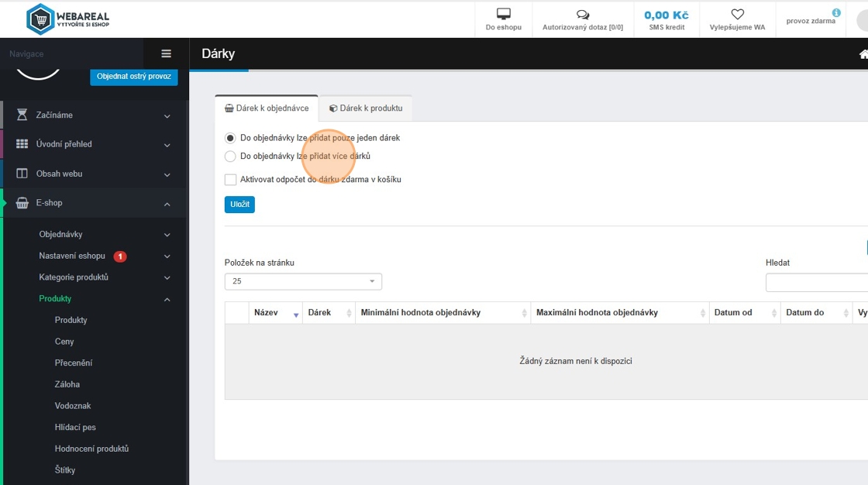The height and width of the screenshot is (485, 868).
Task: Select radio 'pouze jeden dárek'
Action: 230,138
